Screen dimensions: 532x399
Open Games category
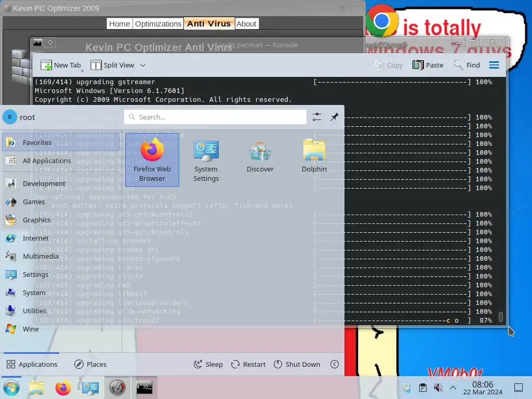(61, 202)
